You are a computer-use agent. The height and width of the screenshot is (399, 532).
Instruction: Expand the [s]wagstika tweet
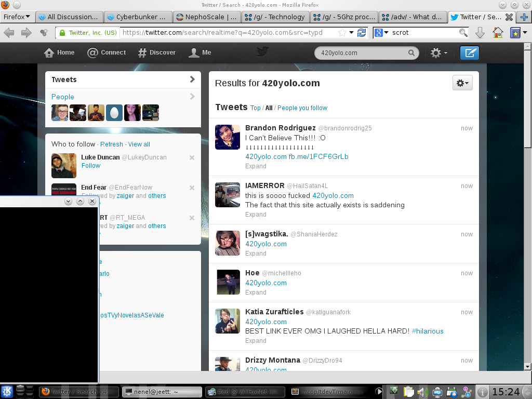tap(256, 254)
